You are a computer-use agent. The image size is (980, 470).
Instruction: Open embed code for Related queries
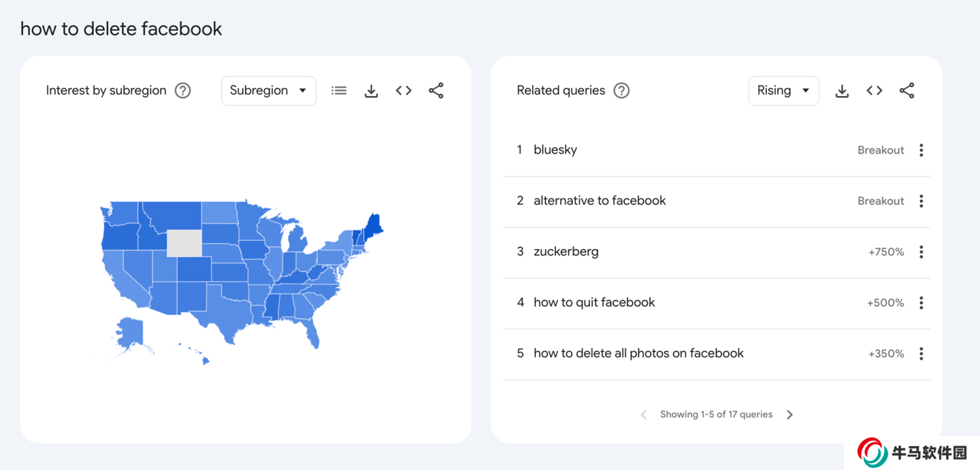click(x=875, y=90)
